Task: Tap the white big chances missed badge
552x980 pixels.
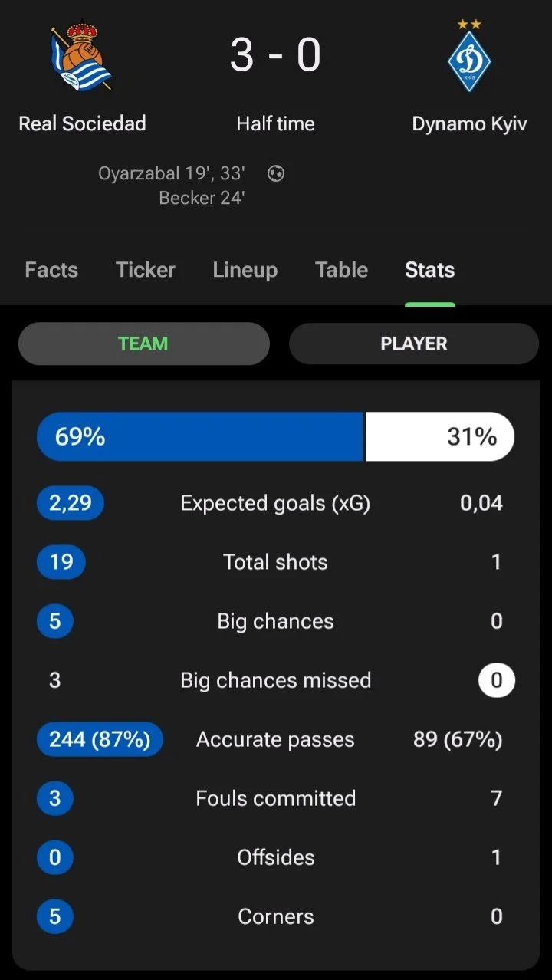Action: pyautogui.click(x=497, y=680)
